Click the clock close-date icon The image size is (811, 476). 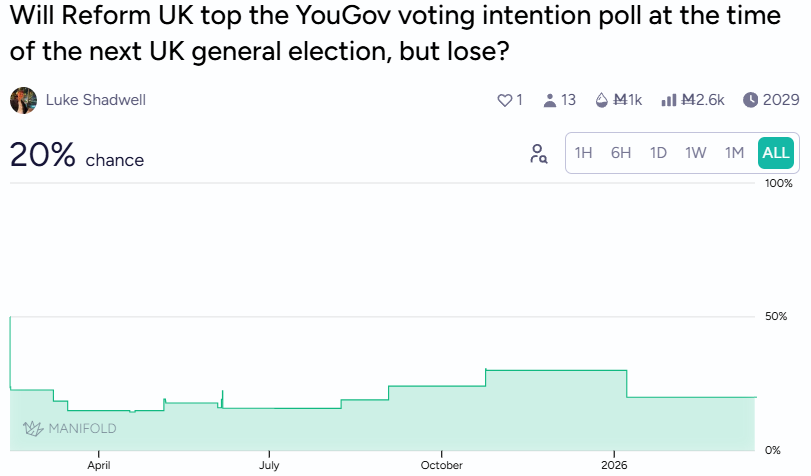(x=750, y=100)
